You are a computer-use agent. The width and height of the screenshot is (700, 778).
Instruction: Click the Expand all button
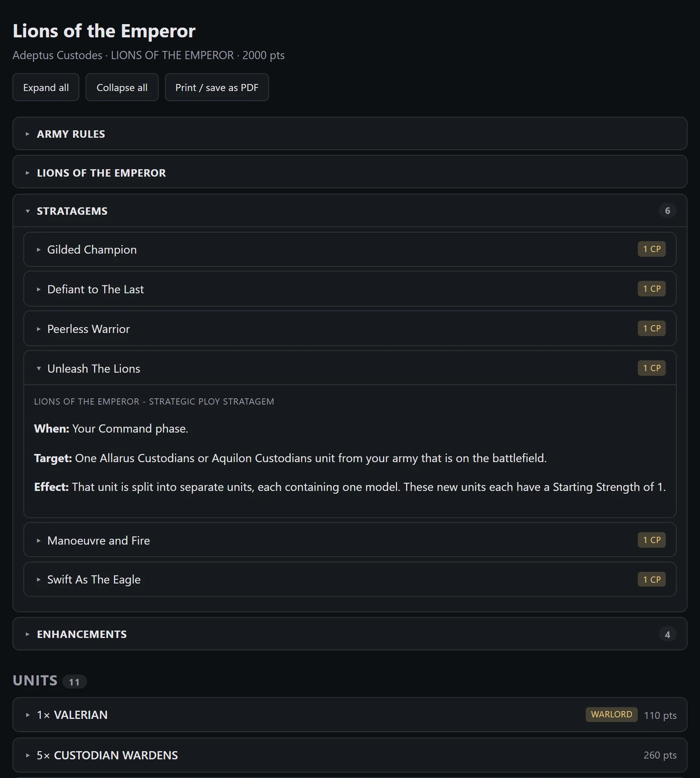pos(46,87)
